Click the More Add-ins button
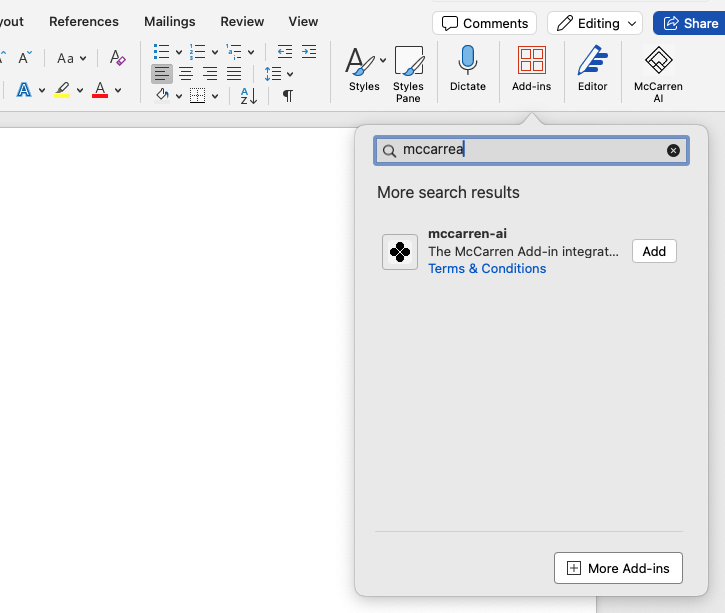Image resolution: width=725 pixels, height=613 pixels. click(x=618, y=568)
